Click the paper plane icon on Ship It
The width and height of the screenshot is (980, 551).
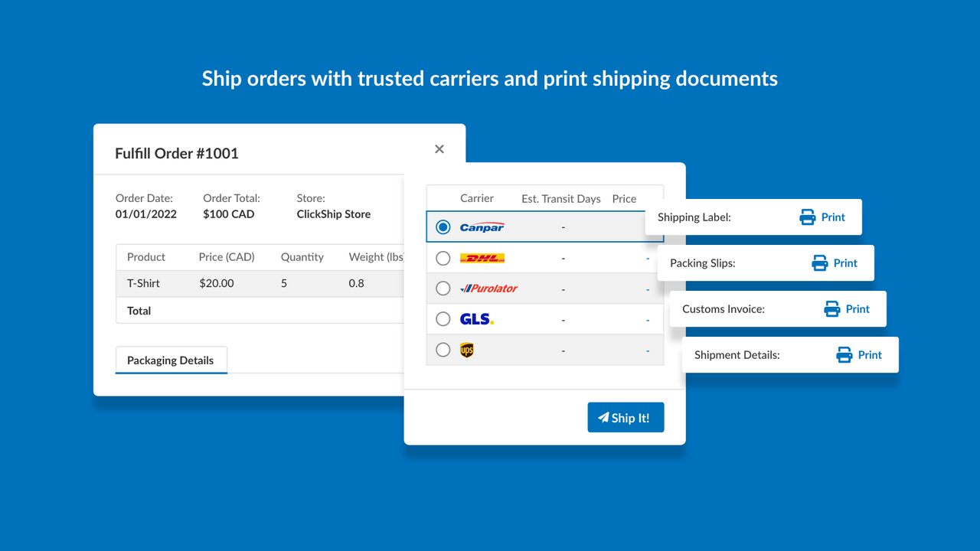tap(605, 417)
